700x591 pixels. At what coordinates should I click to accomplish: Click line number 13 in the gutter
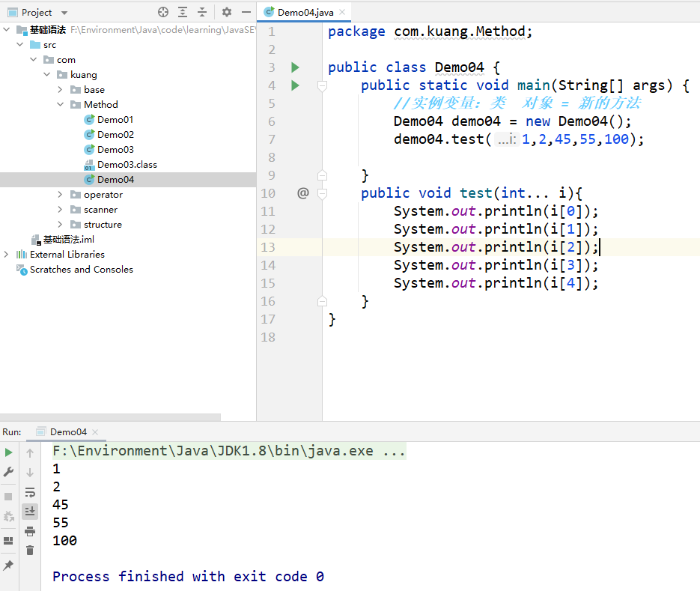tap(268, 247)
